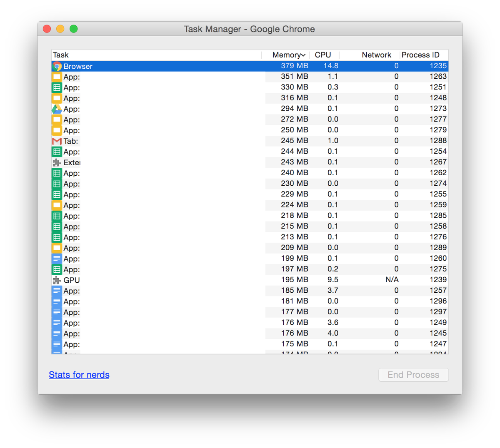The image size is (500, 448).
Task: Click the 4.0 CPU value
Action: coord(333,333)
